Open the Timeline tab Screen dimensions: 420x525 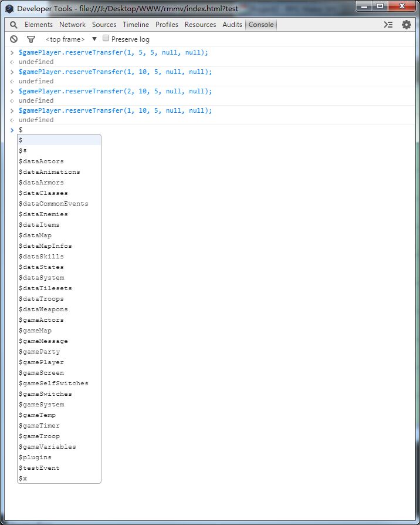coord(136,25)
